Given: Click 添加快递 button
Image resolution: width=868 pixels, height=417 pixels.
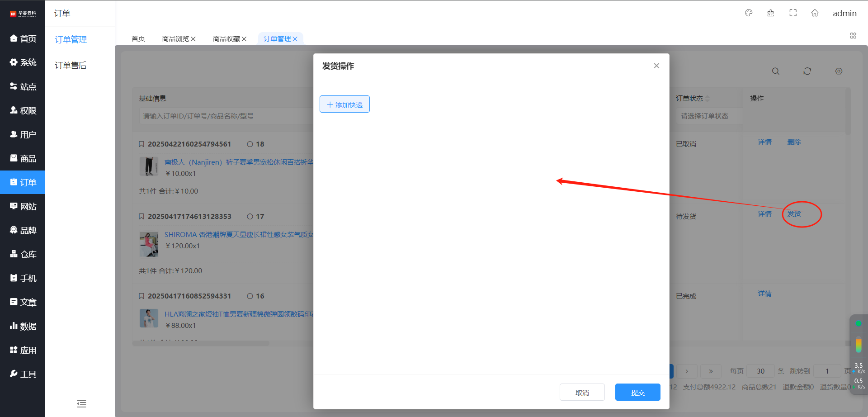Looking at the screenshot, I should 344,104.
